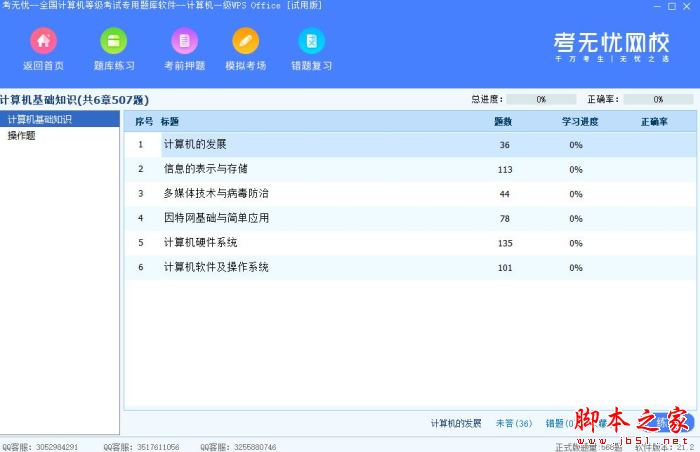Image resolution: width=700 pixels, height=452 pixels.
Task: Click the 错题复习 review icon
Action: pos(311,42)
